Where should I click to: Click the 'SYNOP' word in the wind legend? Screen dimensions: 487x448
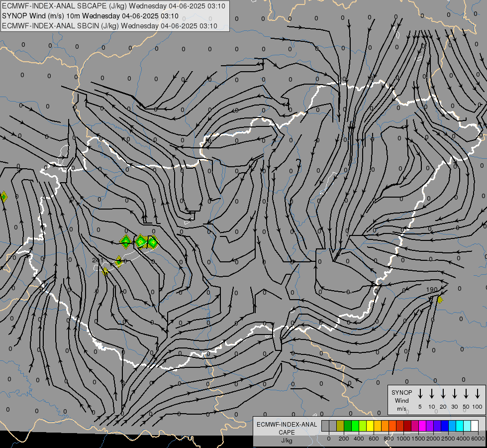point(401,392)
